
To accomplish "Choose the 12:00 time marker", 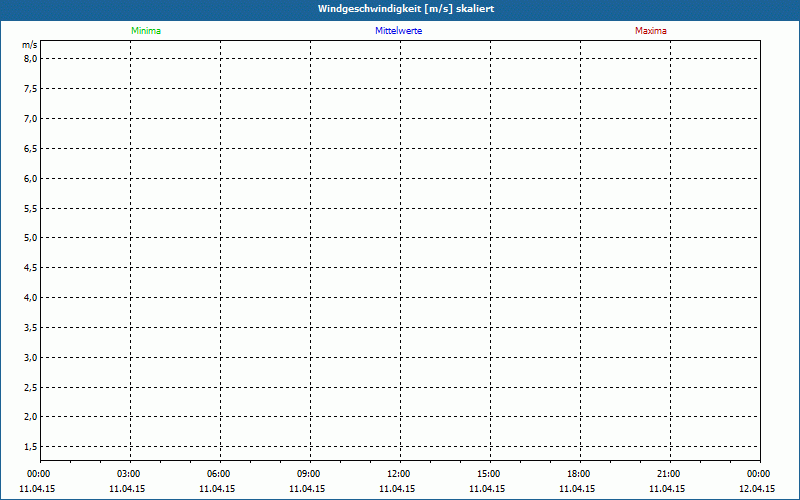I will pos(399,474).
